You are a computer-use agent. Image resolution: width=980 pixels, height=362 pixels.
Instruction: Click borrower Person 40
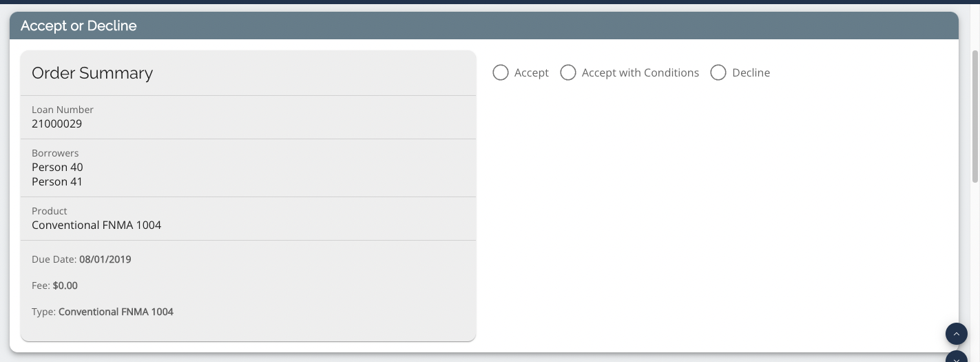[x=57, y=167]
